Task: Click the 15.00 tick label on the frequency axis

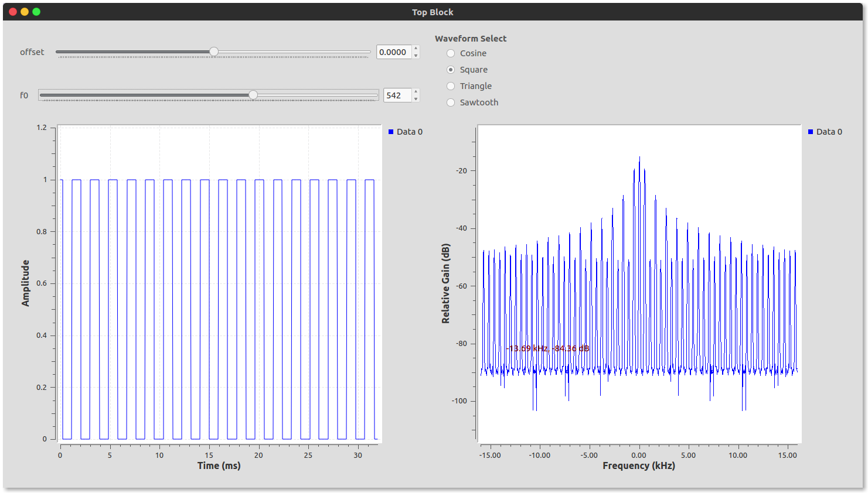Action: click(x=788, y=455)
